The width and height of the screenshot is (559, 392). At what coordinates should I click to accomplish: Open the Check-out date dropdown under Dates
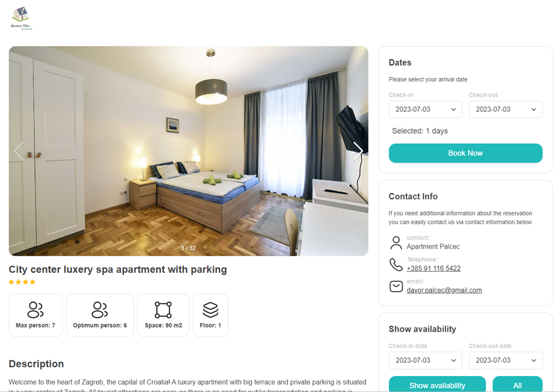click(x=506, y=109)
